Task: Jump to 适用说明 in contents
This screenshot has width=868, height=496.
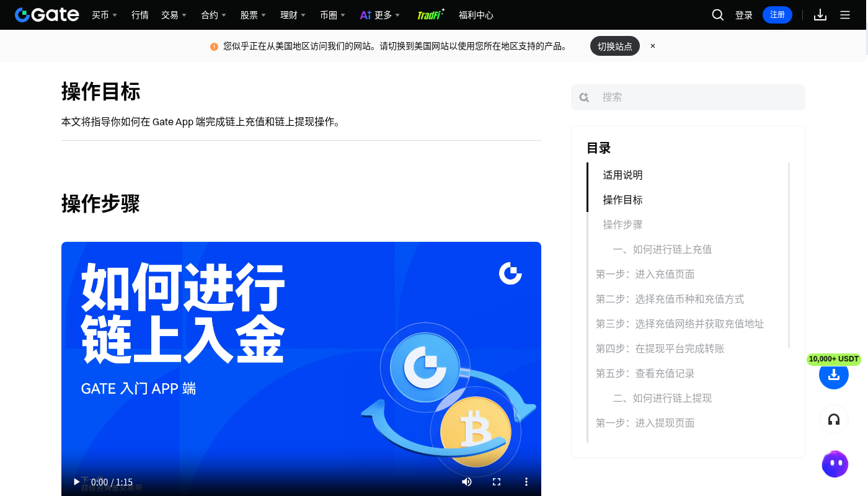Action: point(622,175)
